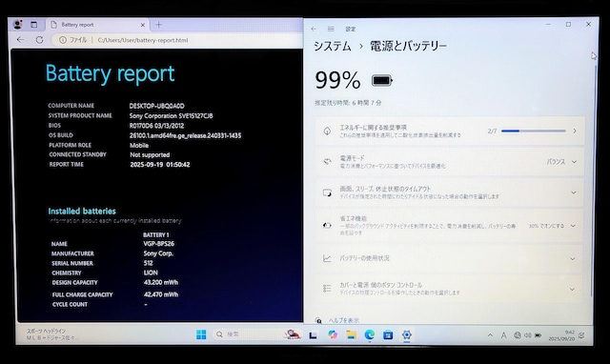Click the battery tray icon

click(x=538, y=334)
